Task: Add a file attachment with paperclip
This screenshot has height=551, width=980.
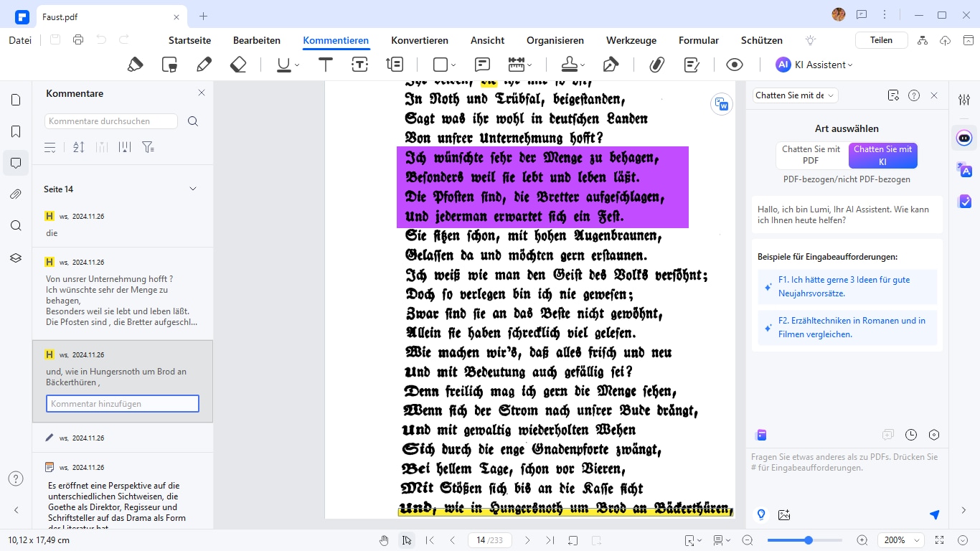Action: point(656,65)
